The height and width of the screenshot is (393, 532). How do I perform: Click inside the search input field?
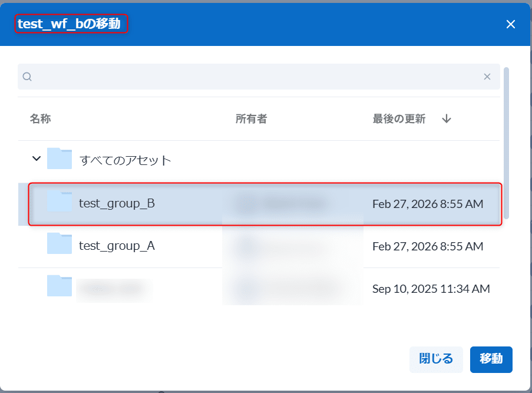[x=236, y=77]
